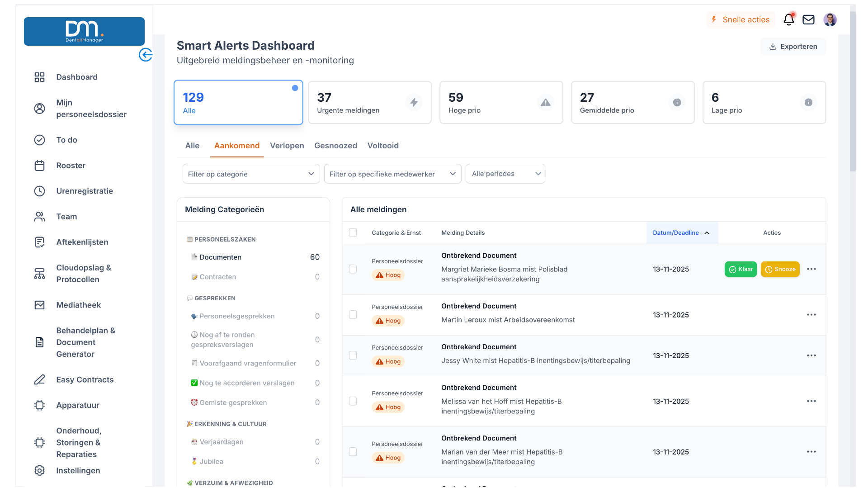Open the notifications bell icon
Screen dimensions: 868x488
tap(789, 19)
